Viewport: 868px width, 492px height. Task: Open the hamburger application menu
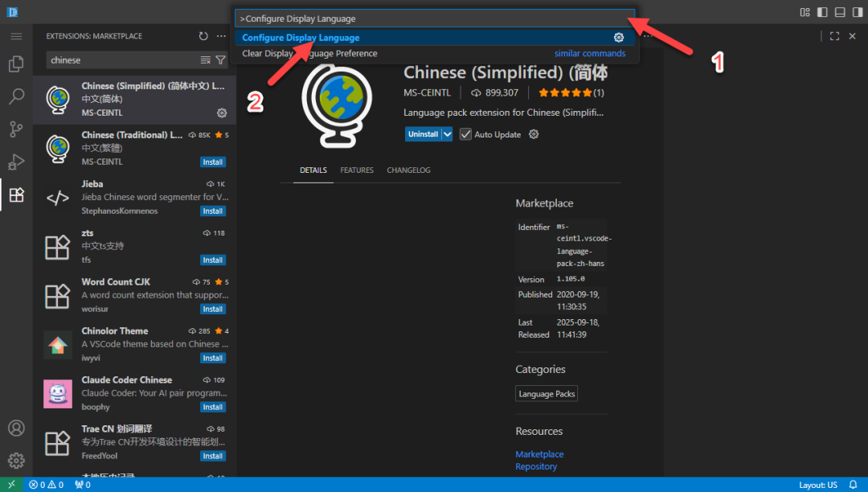[x=16, y=36]
